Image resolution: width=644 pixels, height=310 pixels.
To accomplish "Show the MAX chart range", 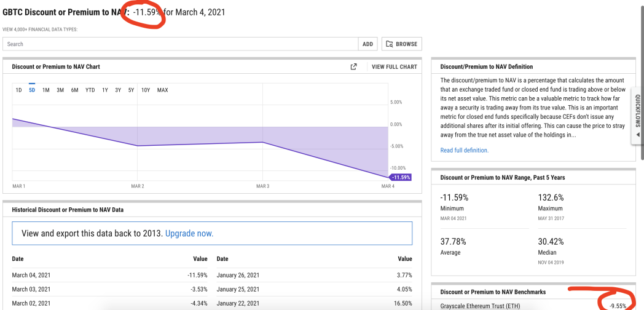I will click(x=163, y=90).
